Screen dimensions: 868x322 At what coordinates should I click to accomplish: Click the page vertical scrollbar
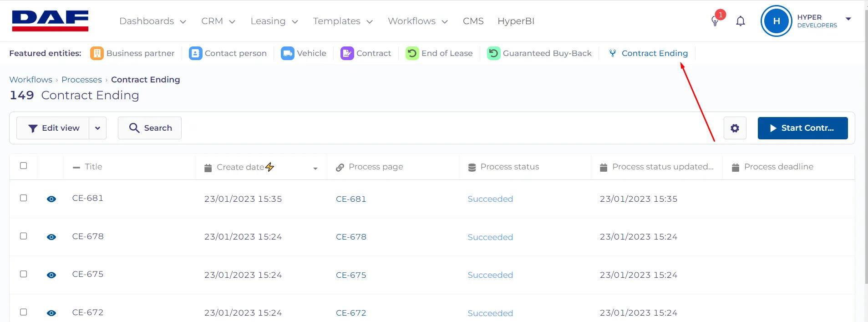(866, 146)
